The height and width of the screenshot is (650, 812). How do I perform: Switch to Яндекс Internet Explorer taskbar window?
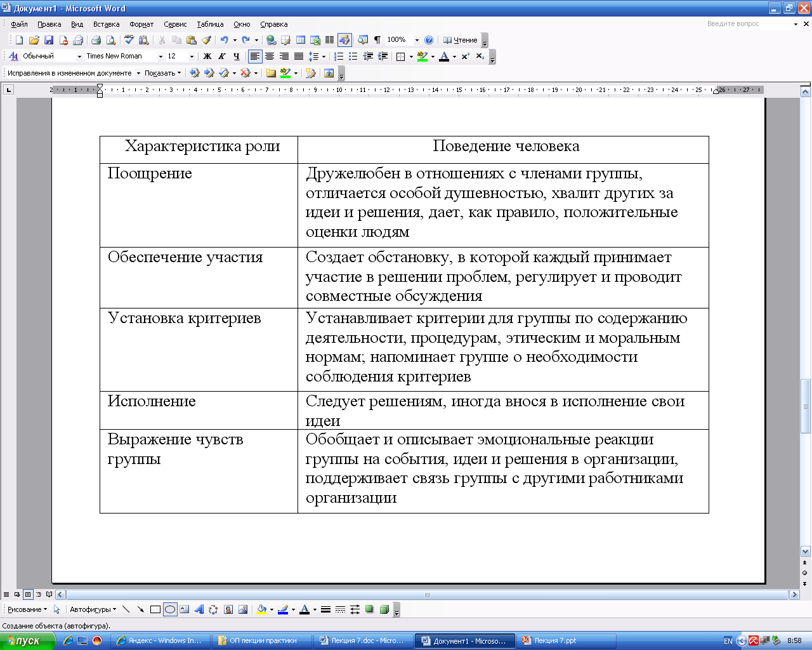pos(160,640)
